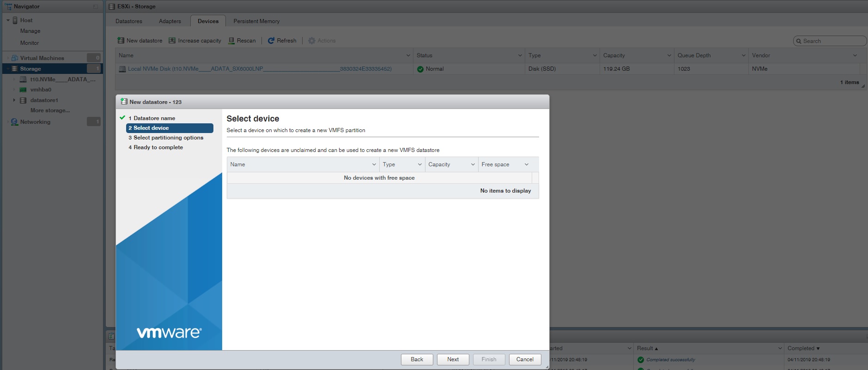Click the New datastore dialog title icon

pos(124,102)
